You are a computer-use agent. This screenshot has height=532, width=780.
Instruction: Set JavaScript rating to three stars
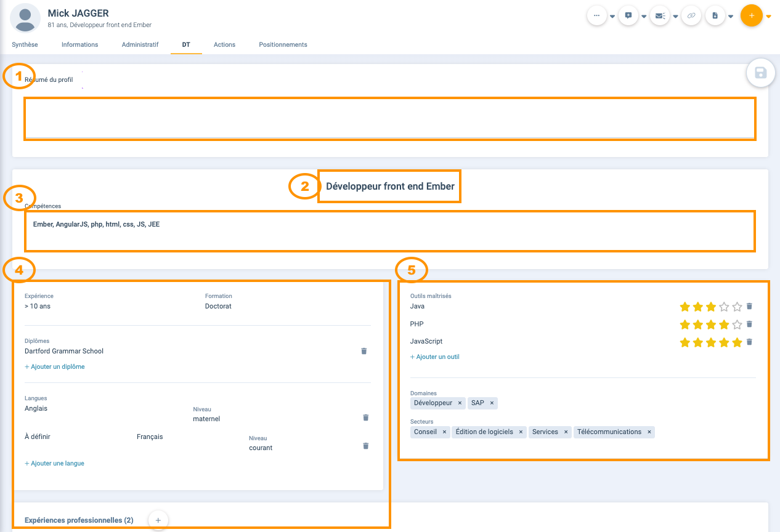tap(711, 342)
